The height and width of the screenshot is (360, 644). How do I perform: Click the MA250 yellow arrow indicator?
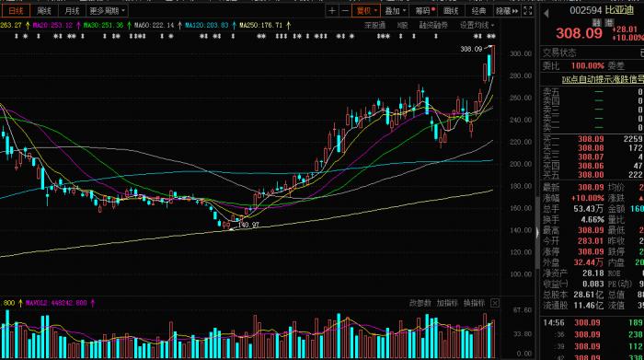tap(288, 26)
